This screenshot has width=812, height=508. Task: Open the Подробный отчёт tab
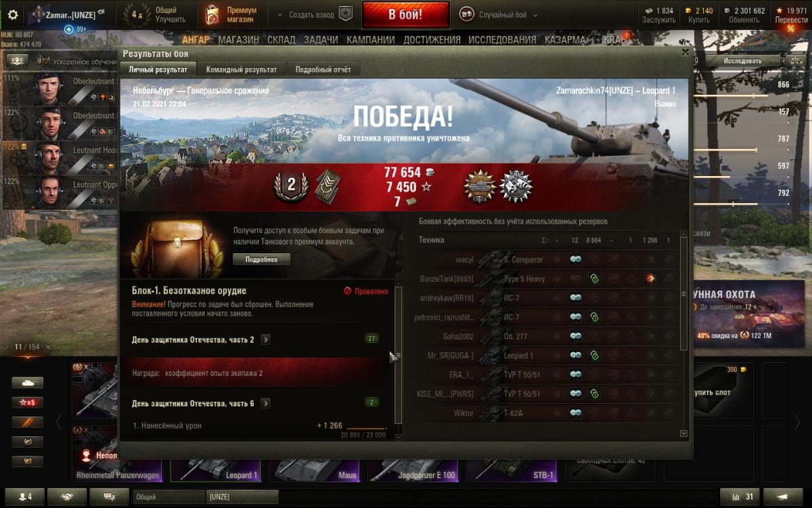pyautogui.click(x=323, y=69)
